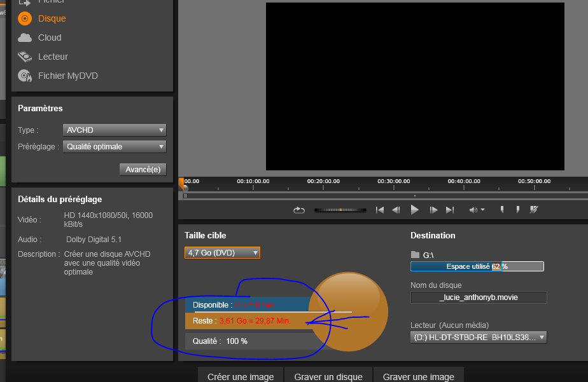
Task: Click the black video preview area
Action: (415, 86)
